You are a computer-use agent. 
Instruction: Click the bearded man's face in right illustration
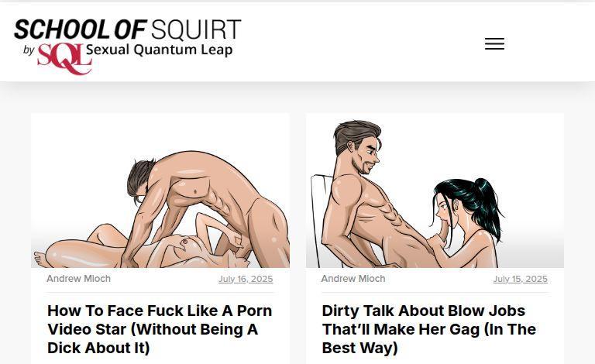(365, 155)
